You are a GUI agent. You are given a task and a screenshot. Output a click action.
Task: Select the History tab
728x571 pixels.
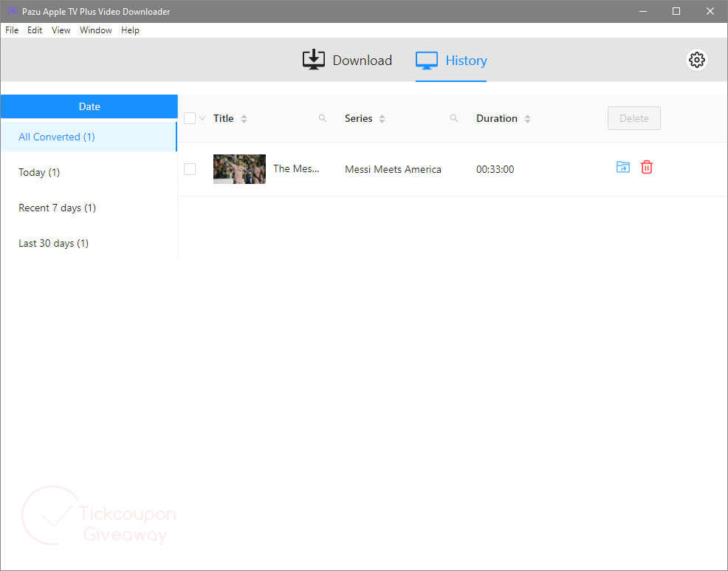coord(451,61)
